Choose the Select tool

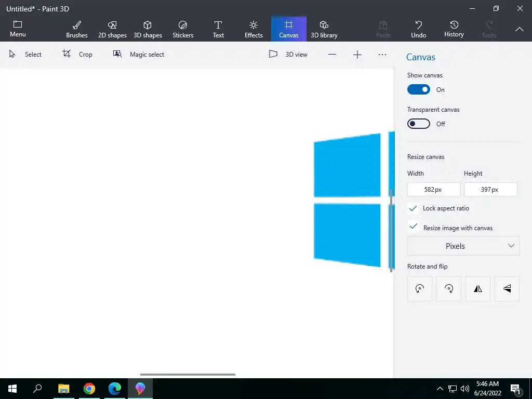pyautogui.click(x=25, y=54)
